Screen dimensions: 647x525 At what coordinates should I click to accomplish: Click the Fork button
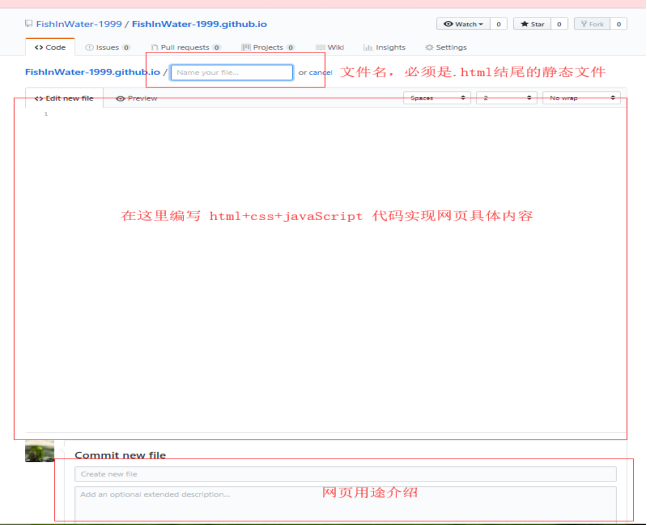[592, 24]
